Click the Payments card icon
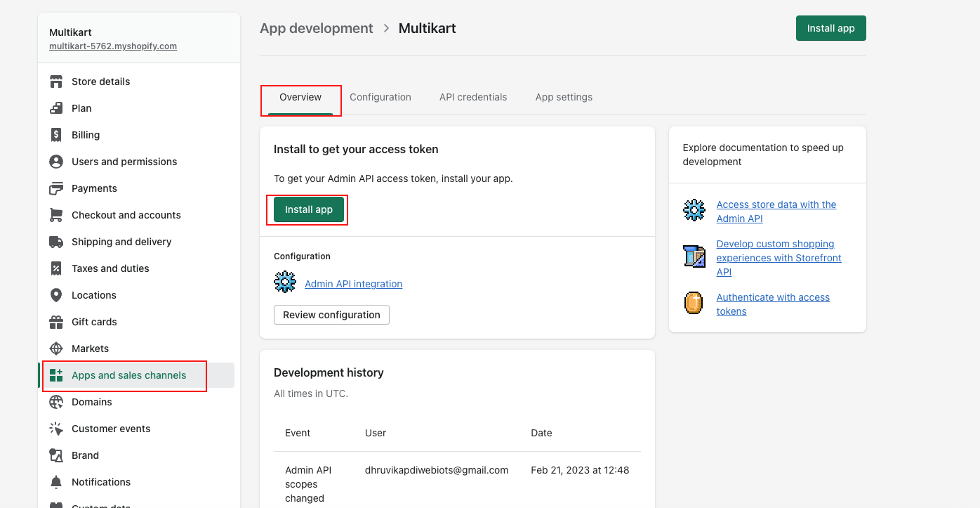 click(x=56, y=188)
